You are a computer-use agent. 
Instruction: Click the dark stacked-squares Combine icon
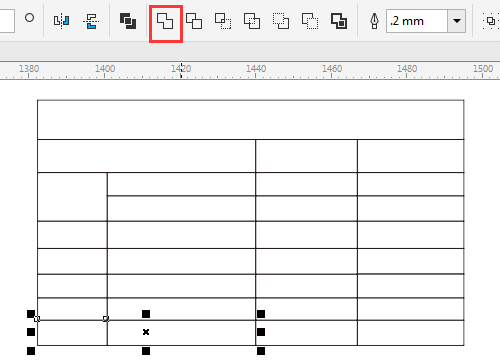pos(128,21)
